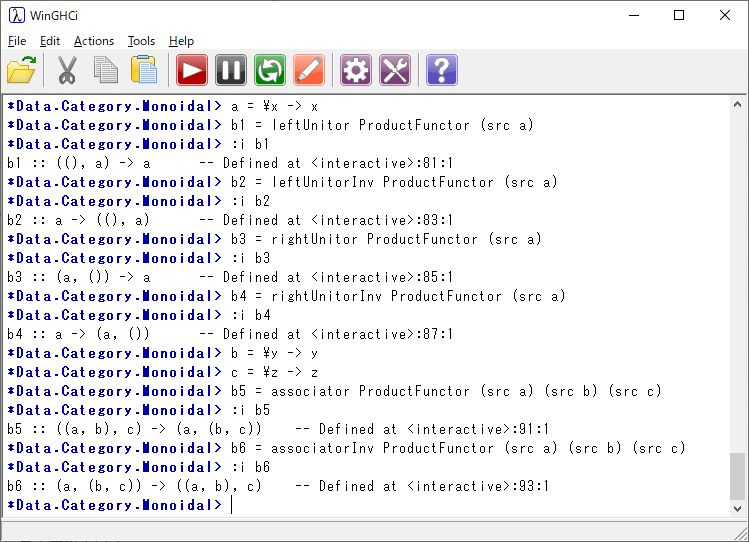Click scrollbar up arrow in console

[x=737, y=104]
